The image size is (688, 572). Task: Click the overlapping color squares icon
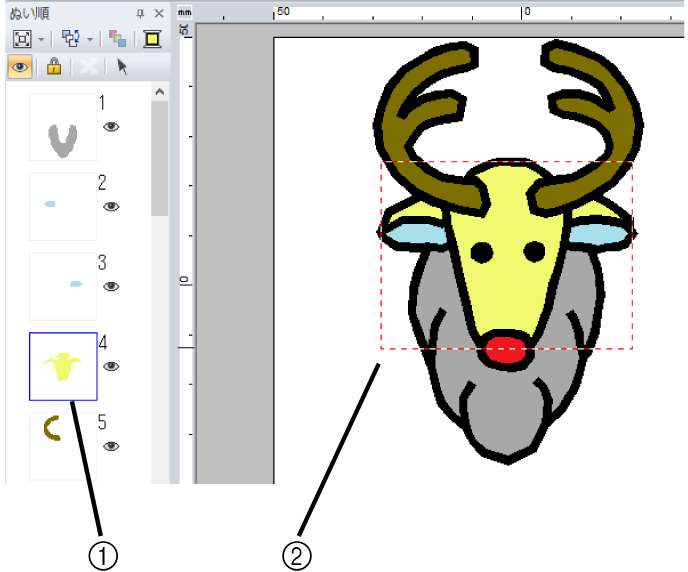(x=117, y=39)
